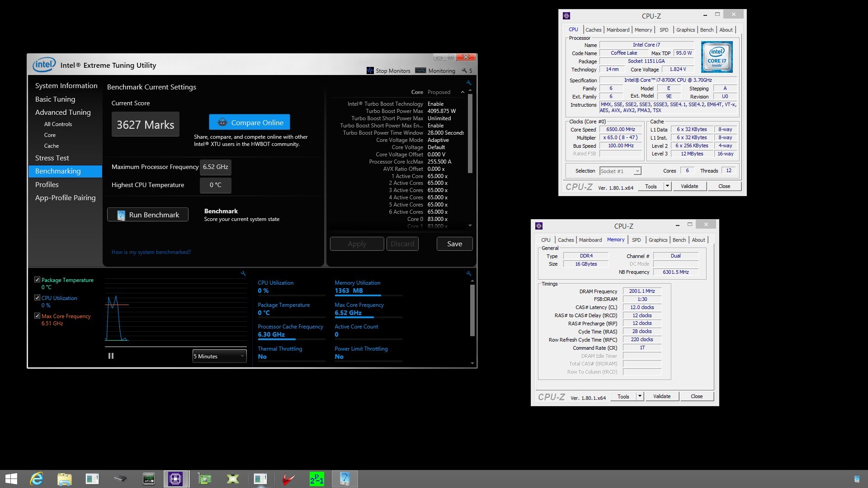Open the monitor-chip taskbar app next to the DIMM icon
Viewport: 868px width, 488px height.
click(148, 479)
